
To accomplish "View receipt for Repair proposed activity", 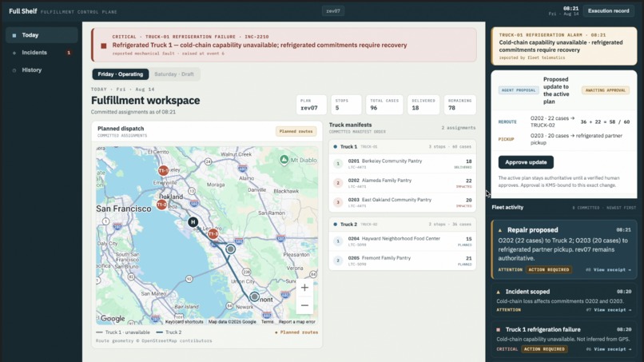I will (x=612, y=270).
